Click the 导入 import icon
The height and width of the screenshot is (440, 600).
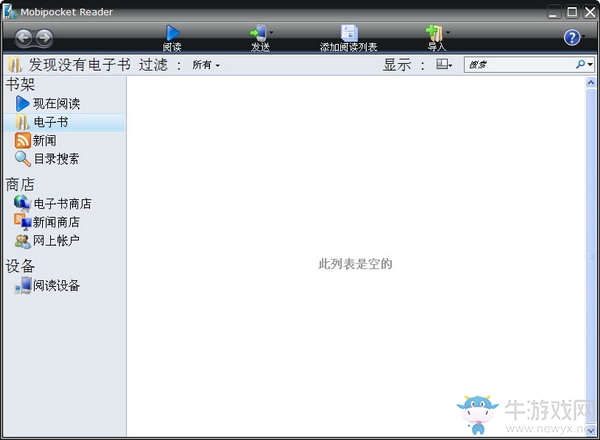[435, 33]
